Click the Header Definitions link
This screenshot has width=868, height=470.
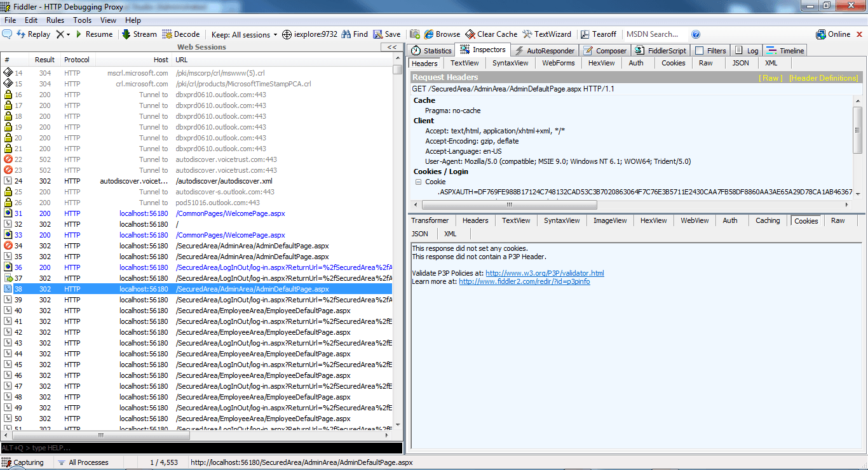[824, 77]
